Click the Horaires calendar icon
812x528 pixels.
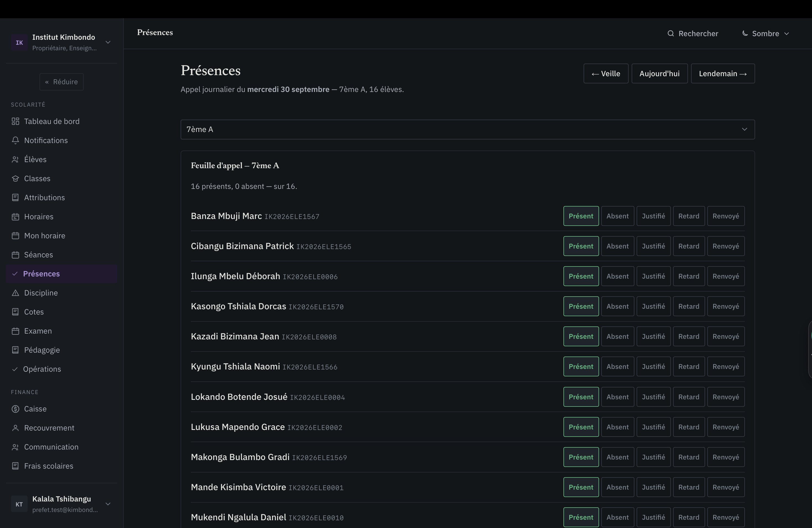coord(15,217)
